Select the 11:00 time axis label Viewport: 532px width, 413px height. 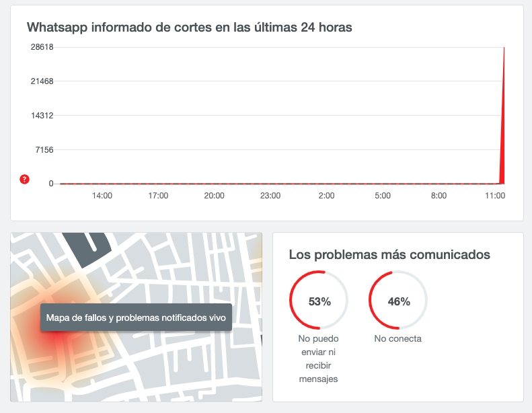click(495, 196)
